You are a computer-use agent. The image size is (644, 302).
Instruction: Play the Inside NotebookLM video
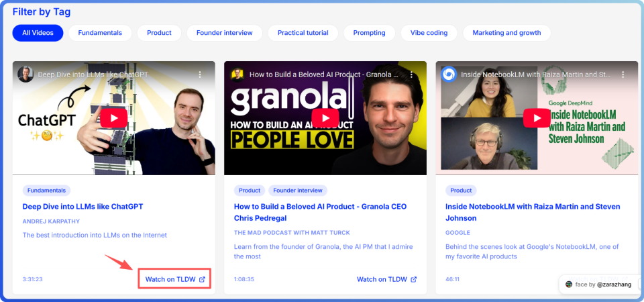pyautogui.click(x=537, y=118)
